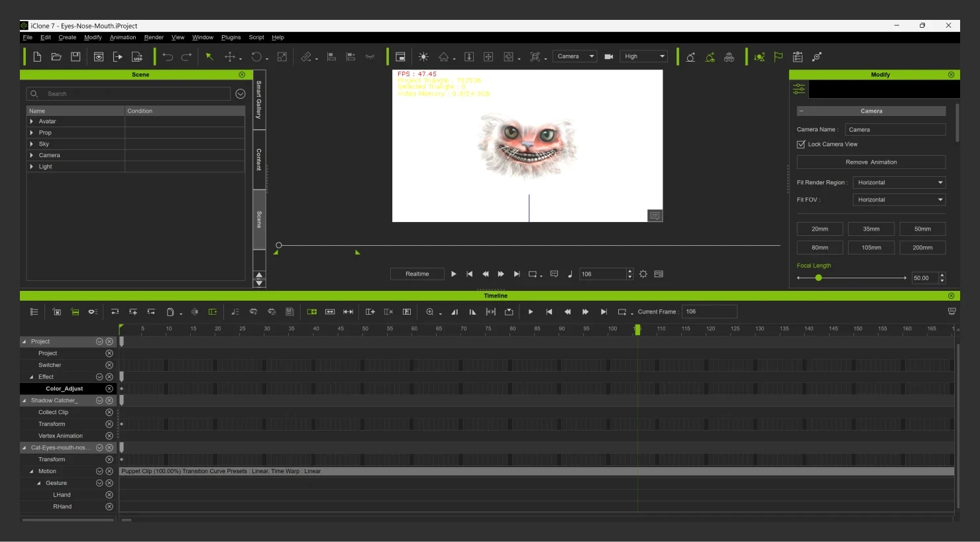Screen dimensions: 980x542
Task: Collapse the Motion timeline track
Action: 31,471
